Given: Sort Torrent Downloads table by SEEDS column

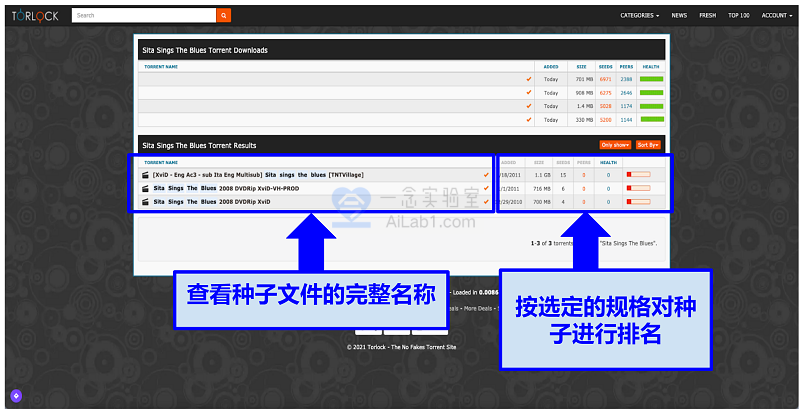Looking at the screenshot, I should tap(606, 67).
